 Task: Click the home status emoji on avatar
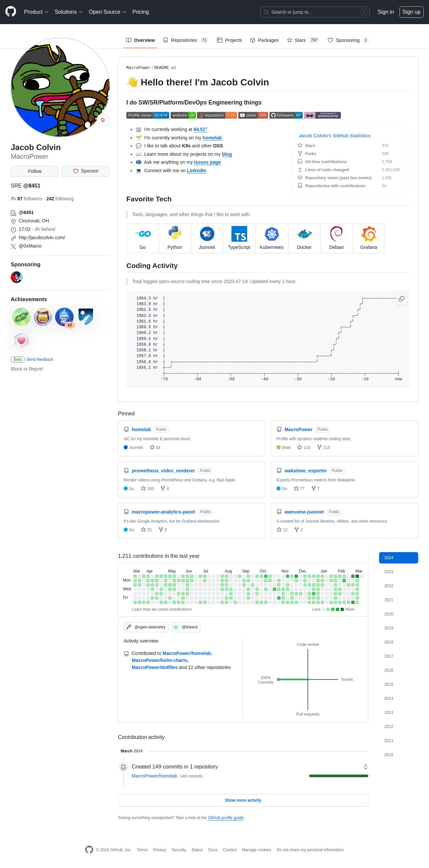(103, 120)
